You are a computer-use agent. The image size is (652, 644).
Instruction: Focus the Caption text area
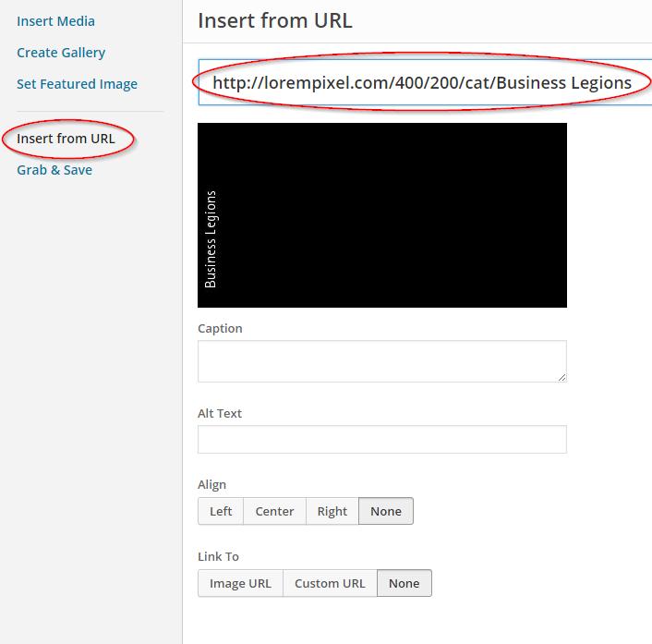coord(380,360)
